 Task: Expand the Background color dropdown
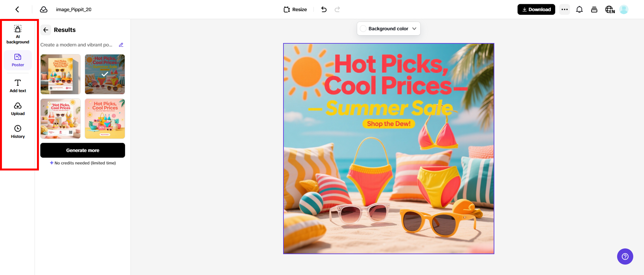[414, 29]
